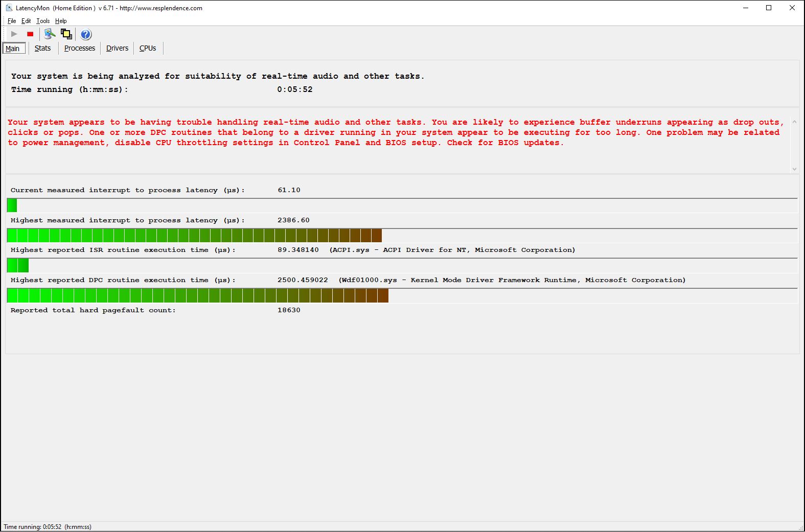The height and width of the screenshot is (532, 805).
Task: Open the File menu
Action: 12,21
